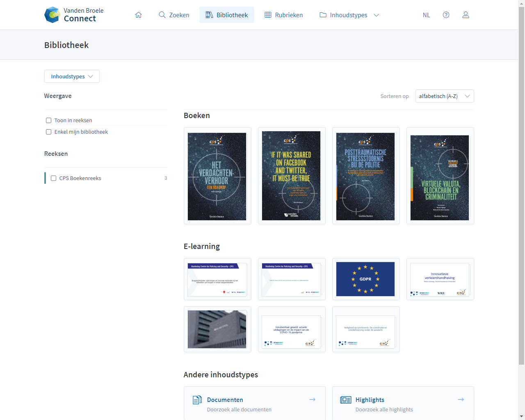The width and height of the screenshot is (525, 420).
Task: Click the CPS Boekenreeks count '3'
Action: pyautogui.click(x=166, y=178)
